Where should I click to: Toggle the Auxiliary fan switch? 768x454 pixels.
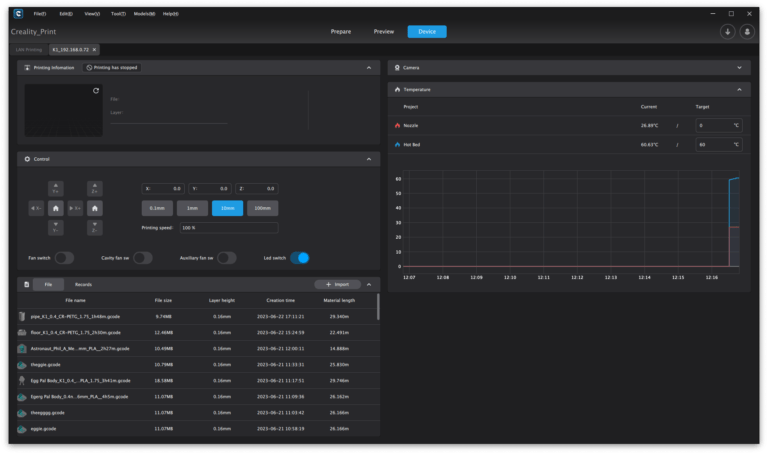[x=227, y=258]
